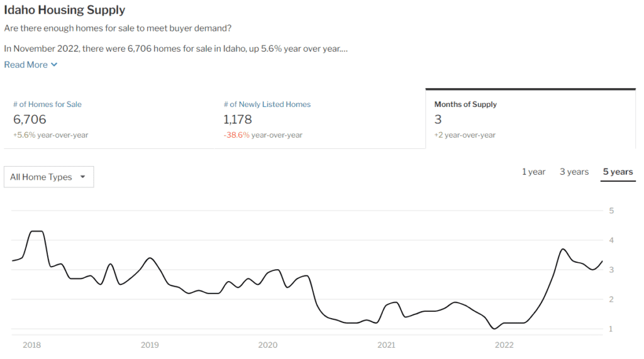
Task: Click the y-axis value 1 label
Action: 611,329
